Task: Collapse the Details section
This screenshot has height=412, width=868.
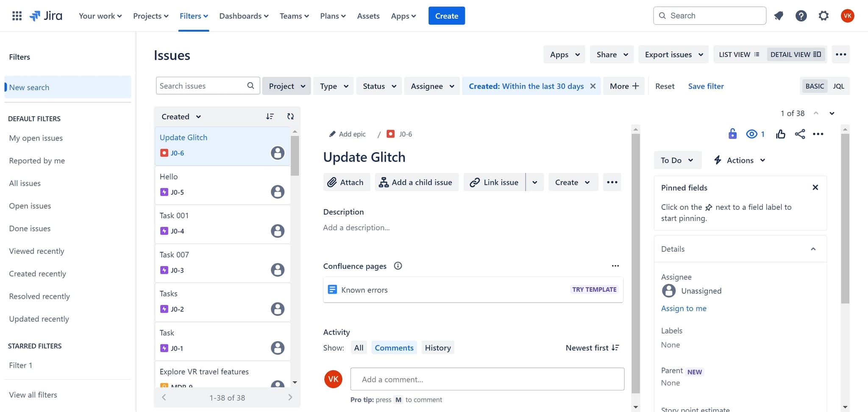Action: [x=813, y=249]
